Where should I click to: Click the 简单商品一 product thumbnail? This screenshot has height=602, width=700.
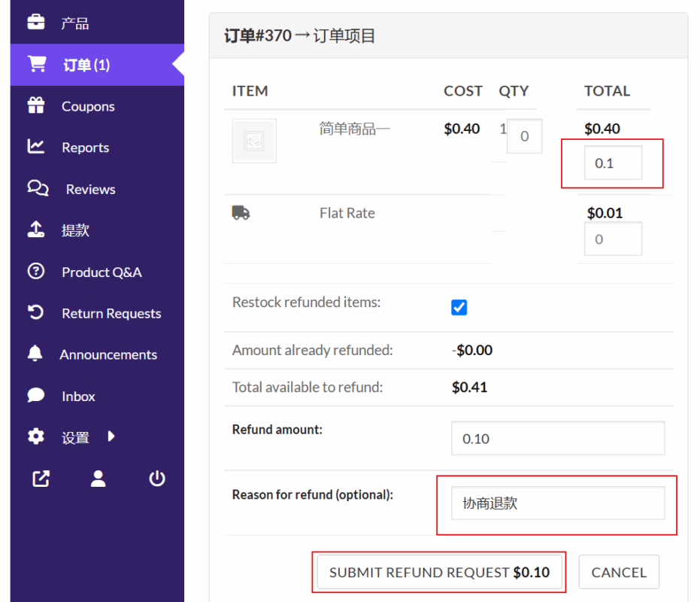(254, 141)
